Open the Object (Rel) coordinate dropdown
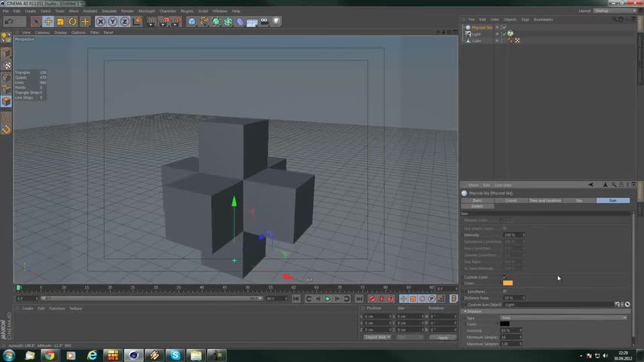Viewport: 644px width, 362px height. click(377, 337)
